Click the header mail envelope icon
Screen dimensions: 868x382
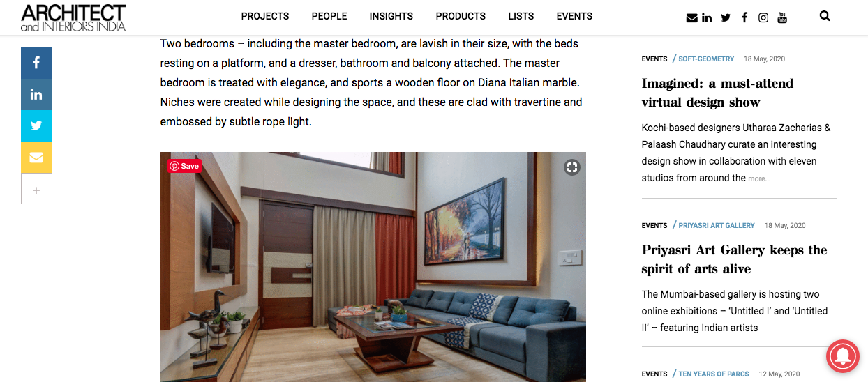692,17
